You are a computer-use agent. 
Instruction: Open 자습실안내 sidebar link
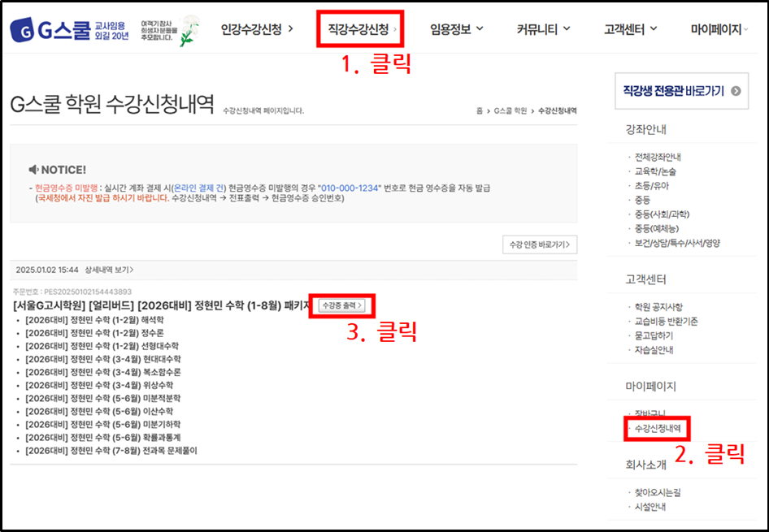pyautogui.click(x=654, y=350)
